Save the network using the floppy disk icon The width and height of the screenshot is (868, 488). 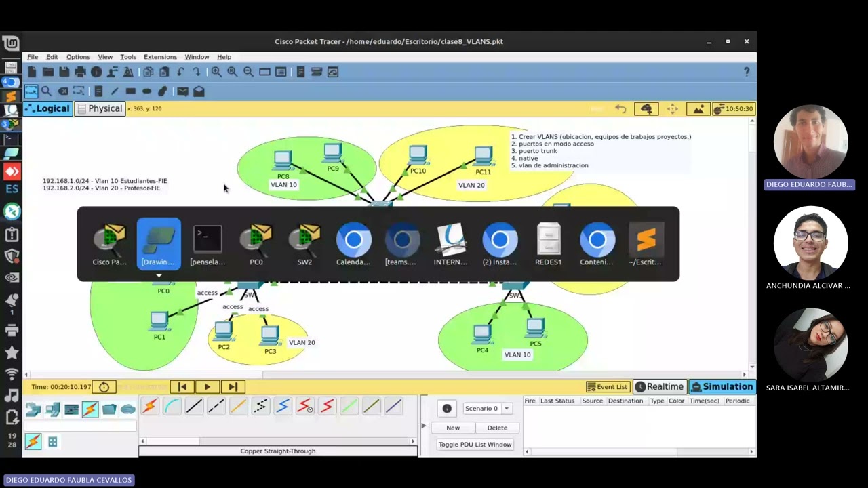(x=64, y=72)
